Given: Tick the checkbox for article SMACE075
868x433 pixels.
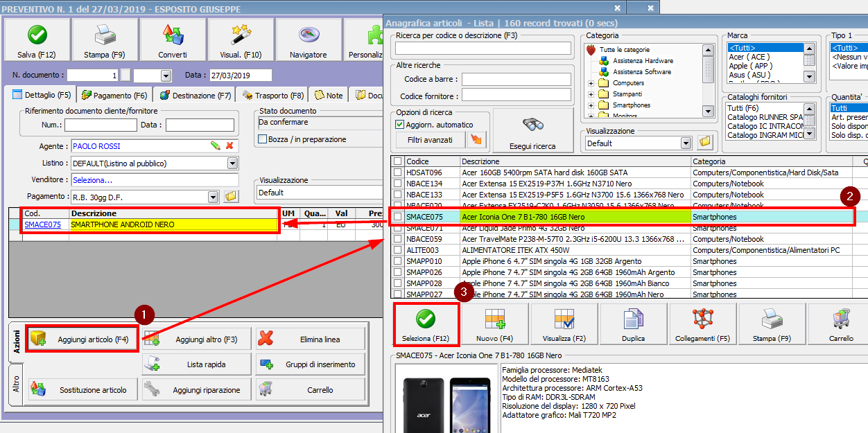Looking at the screenshot, I should [397, 217].
